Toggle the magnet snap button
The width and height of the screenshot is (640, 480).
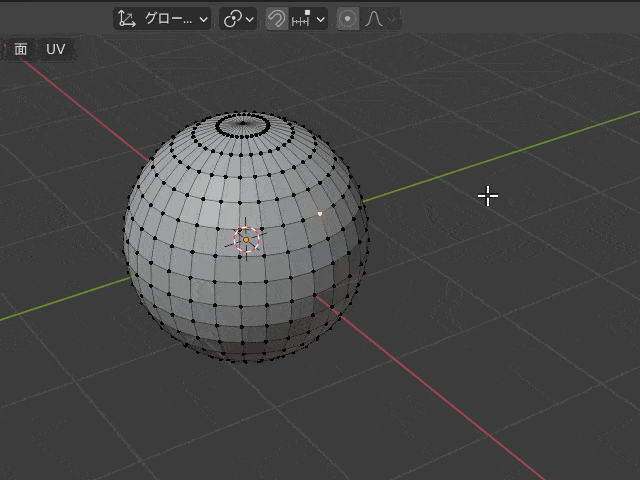[277, 19]
